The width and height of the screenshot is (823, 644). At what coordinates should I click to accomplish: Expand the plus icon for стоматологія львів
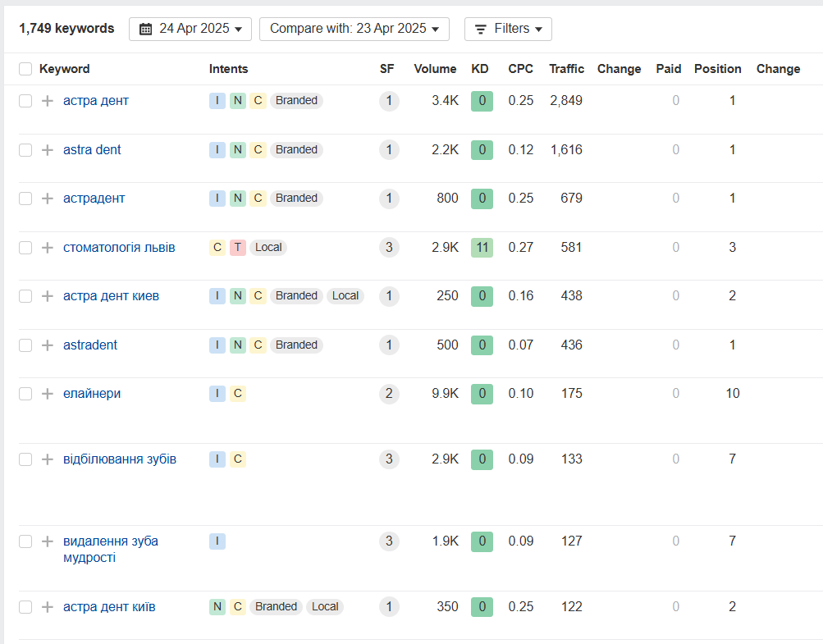coord(48,248)
